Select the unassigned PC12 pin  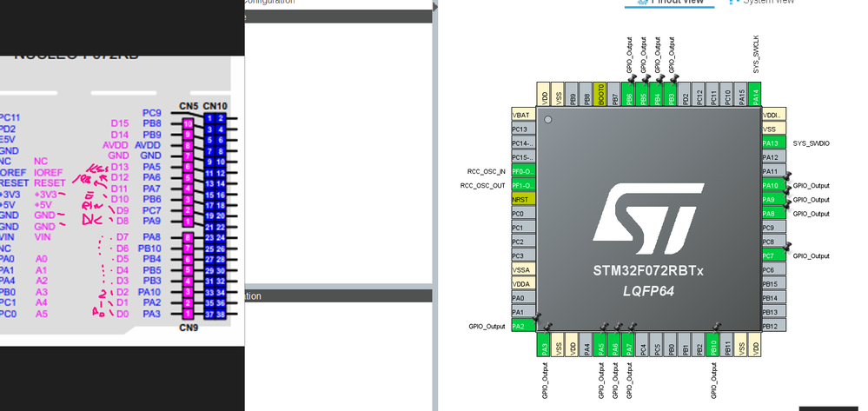[699, 95]
